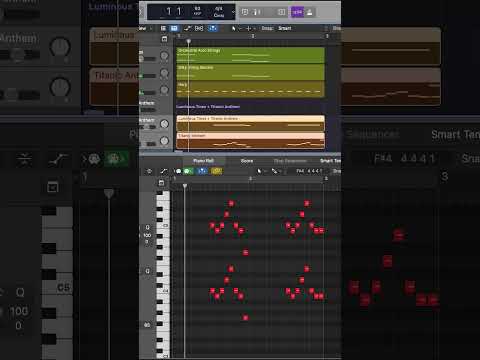Toggle the blue Catch button in Piano Roll
The height and width of the screenshot is (360, 480).
pos(202,171)
